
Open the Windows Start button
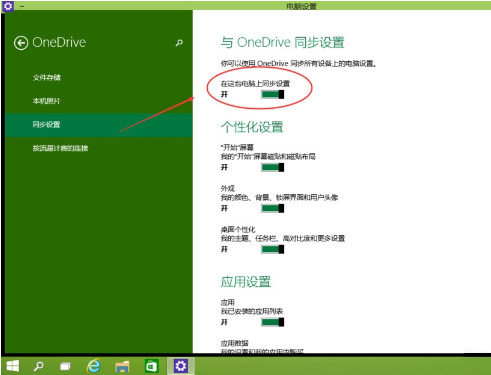(13, 366)
